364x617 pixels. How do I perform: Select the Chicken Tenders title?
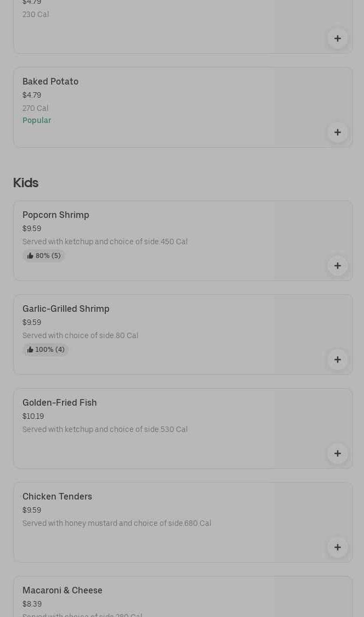[x=58, y=497]
